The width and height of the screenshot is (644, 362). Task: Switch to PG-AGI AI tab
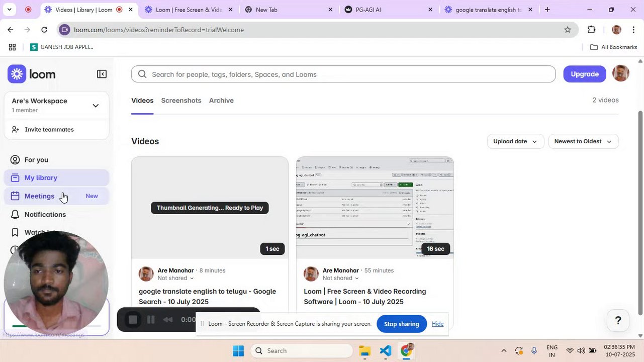tap(388, 10)
